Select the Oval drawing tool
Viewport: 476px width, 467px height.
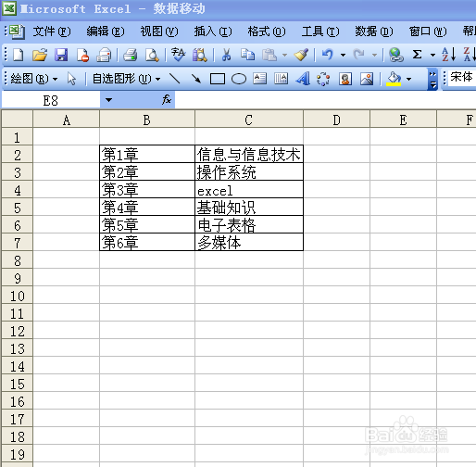pyautogui.click(x=239, y=79)
